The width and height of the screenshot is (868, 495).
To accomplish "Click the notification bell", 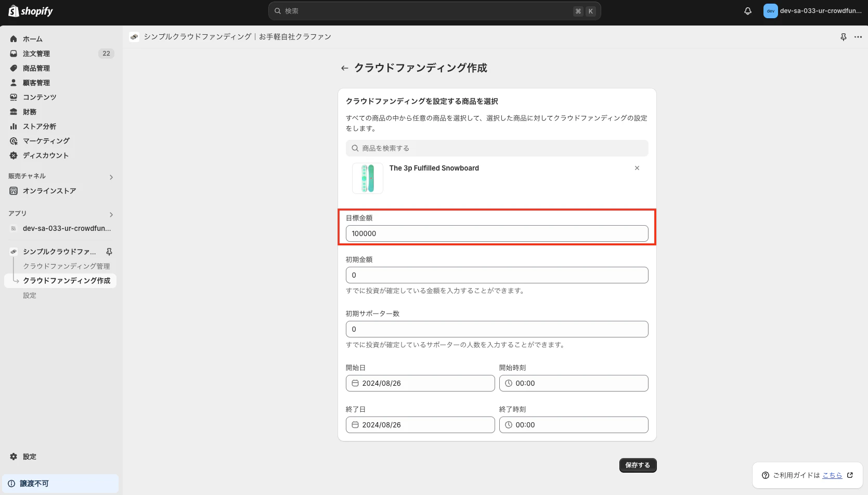I will click(747, 10).
